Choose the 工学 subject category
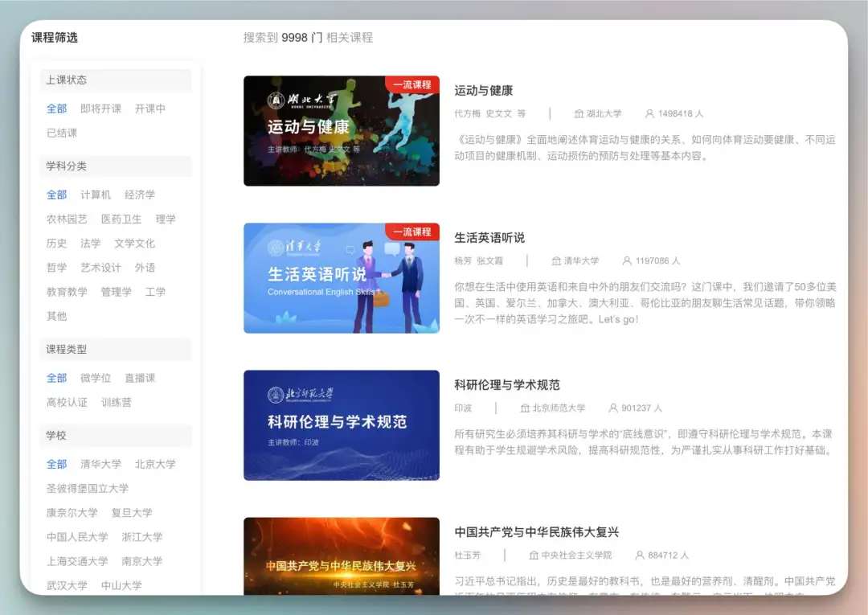The height and width of the screenshot is (615, 868). [156, 293]
